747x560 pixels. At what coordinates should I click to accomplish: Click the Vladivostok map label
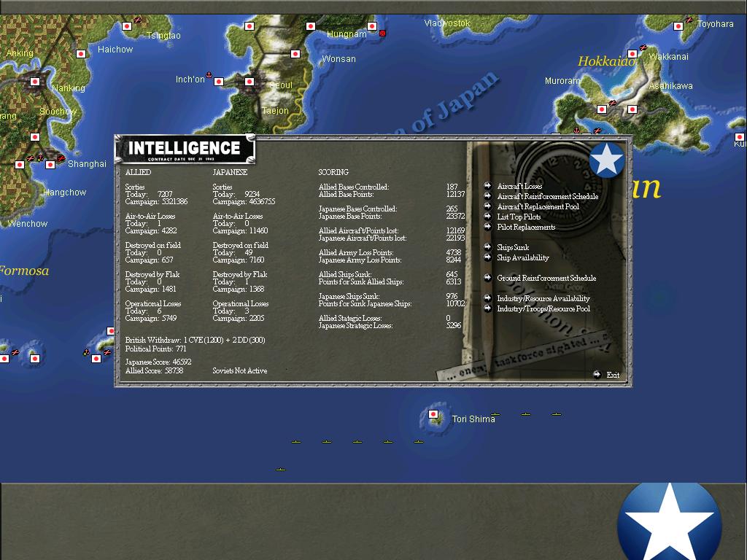click(447, 23)
